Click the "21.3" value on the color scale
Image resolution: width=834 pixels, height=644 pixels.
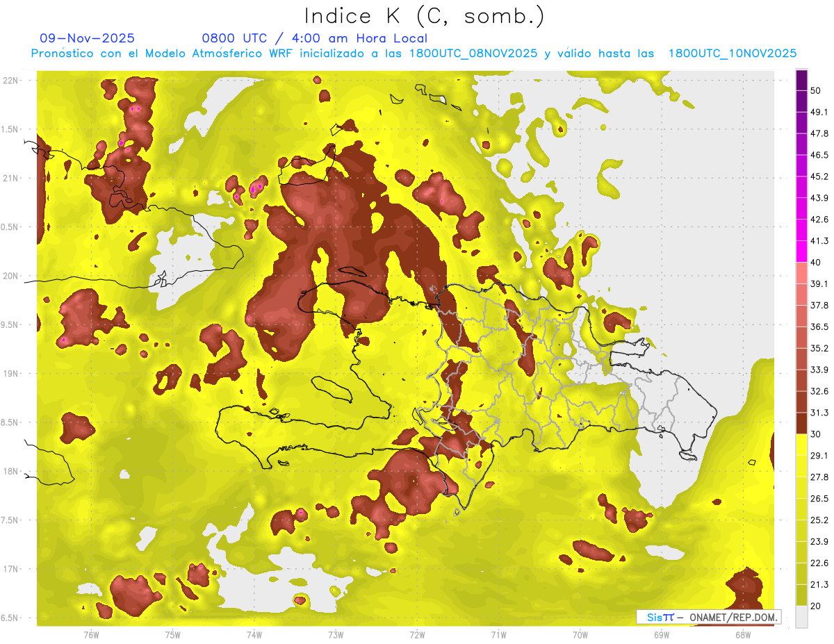[x=819, y=585]
